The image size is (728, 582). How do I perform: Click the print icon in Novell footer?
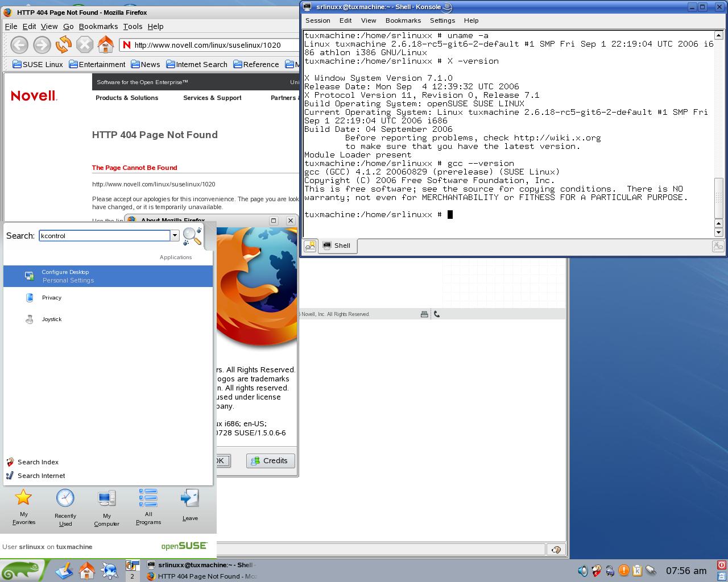424,314
